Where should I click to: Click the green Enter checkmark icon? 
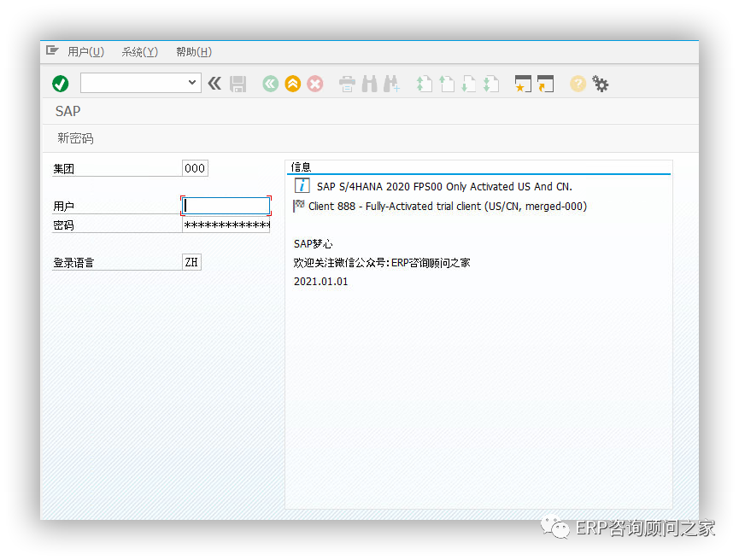(61, 84)
